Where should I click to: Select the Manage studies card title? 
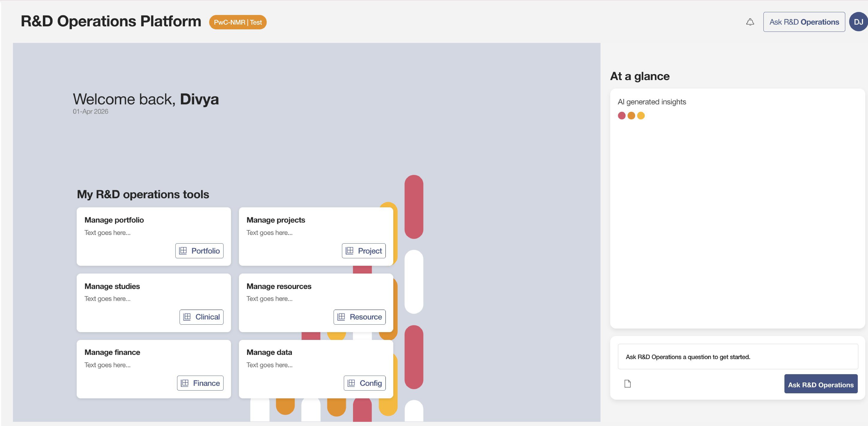(x=112, y=286)
